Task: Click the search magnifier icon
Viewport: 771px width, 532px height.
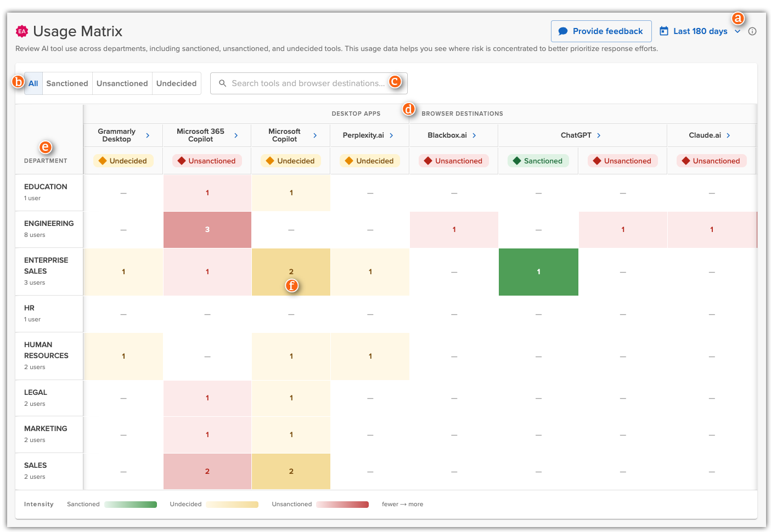Action: (x=222, y=83)
